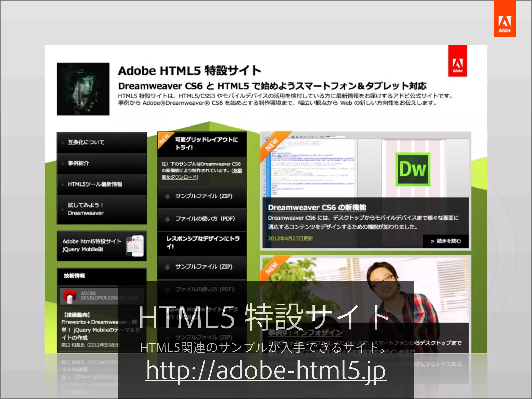Screen dimensions: 532x399
Task: Click the Adobe HTML5 特設サイト page title
Action: tap(189, 71)
